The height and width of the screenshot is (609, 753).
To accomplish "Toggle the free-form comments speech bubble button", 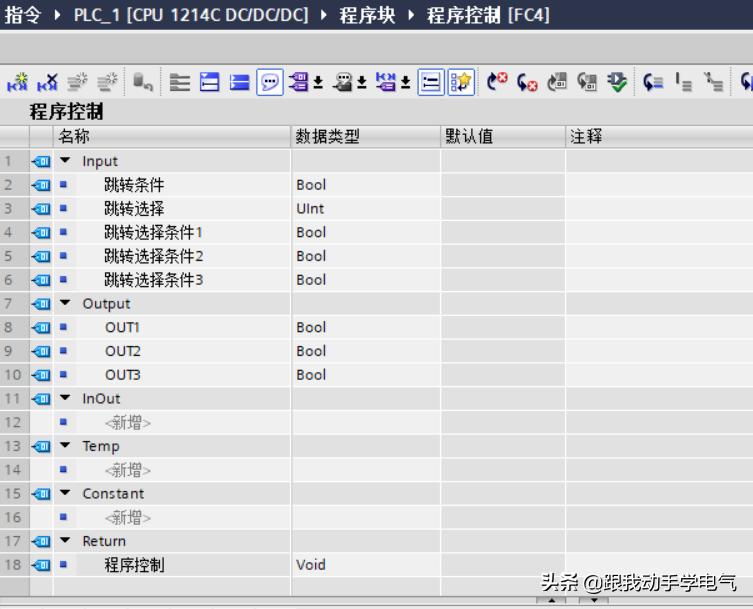I will click(x=270, y=82).
